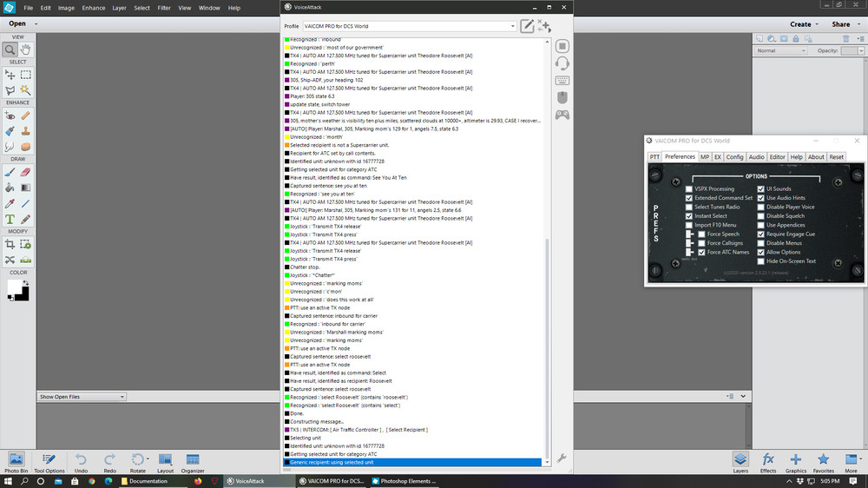The height and width of the screenshot is (488, 868).
Task: Click the Undo button
Action: tap(81, 463)
